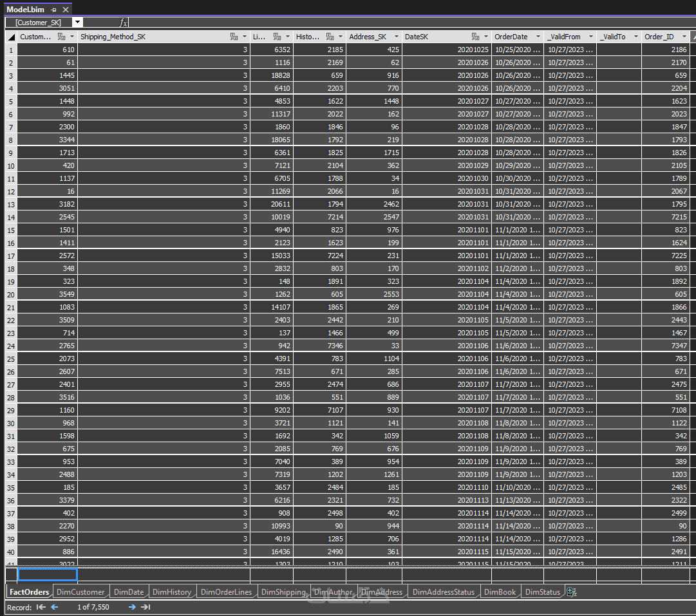Click Order_ID cell with value 7347
This screenshot has height=616, width=696.
(x=665, y=346)
